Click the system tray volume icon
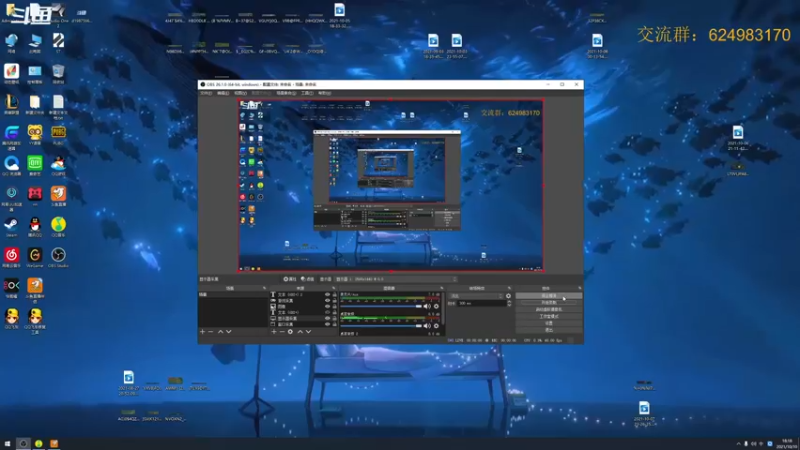Image resolution: width=800 pixels, height=450 pixels. click(x=754, y=444)
